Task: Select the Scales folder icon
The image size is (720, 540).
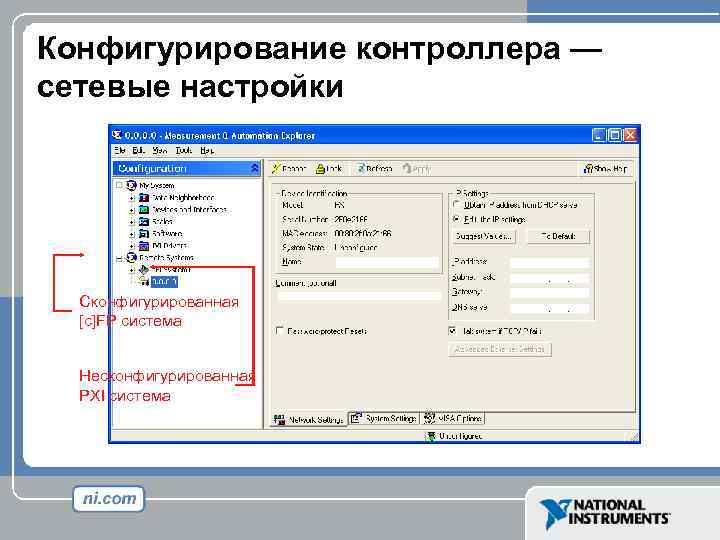Action: (x=144, y=221)
